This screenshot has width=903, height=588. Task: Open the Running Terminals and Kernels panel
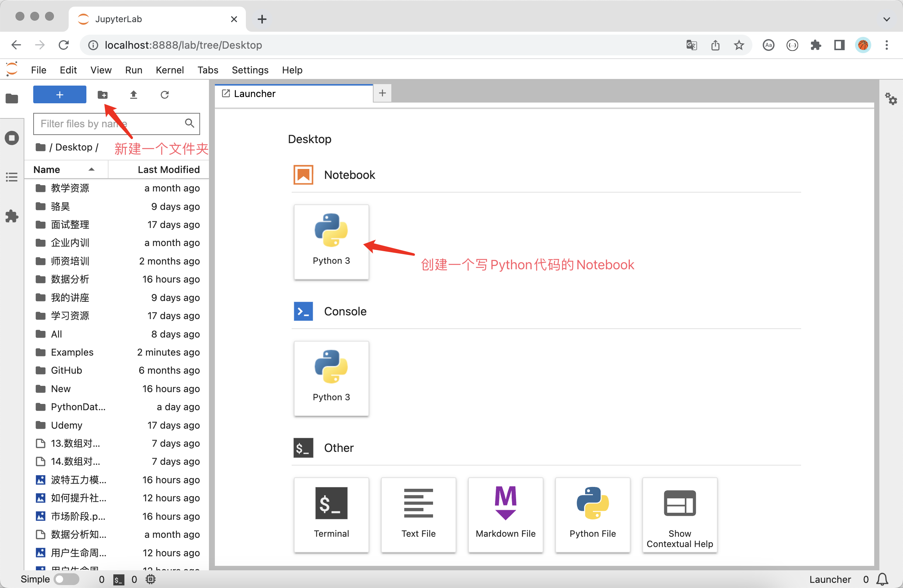click(x=12, y=138)
